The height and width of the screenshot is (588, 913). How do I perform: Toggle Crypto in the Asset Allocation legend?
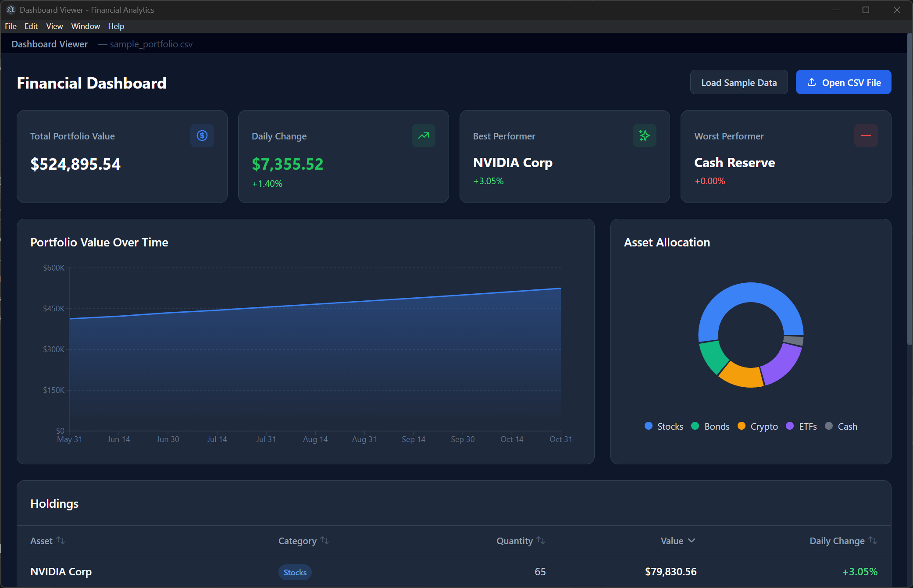757,426
